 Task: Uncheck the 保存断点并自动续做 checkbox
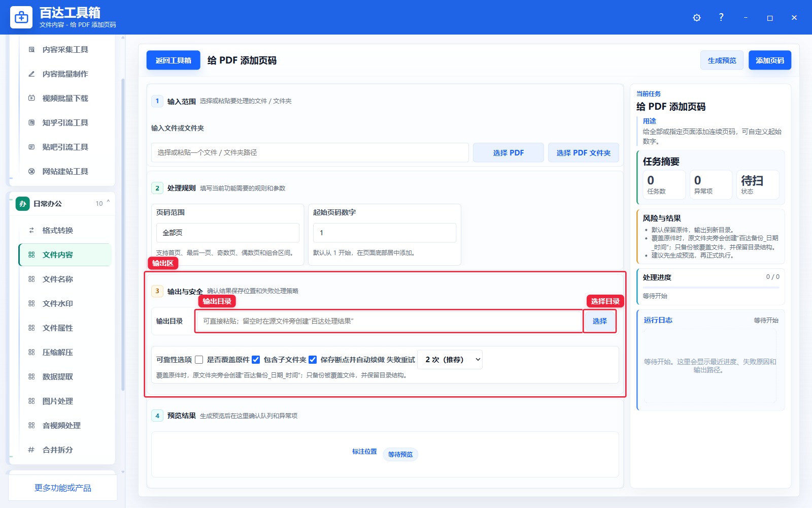(x=313, y=360)
